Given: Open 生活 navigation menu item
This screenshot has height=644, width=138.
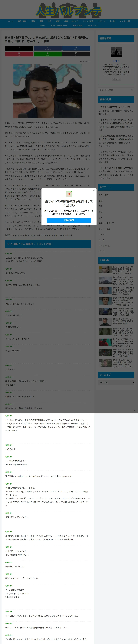Looking at the screenshot, I should point(50,21).
